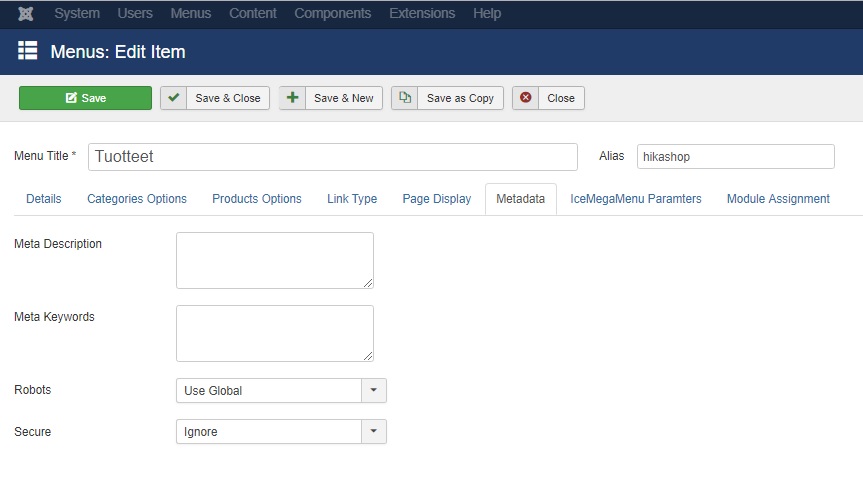This screenshot has height=485, width=863.
Task: Click the green checkmark Save & Close icon
Action: (x=174, y=98)
